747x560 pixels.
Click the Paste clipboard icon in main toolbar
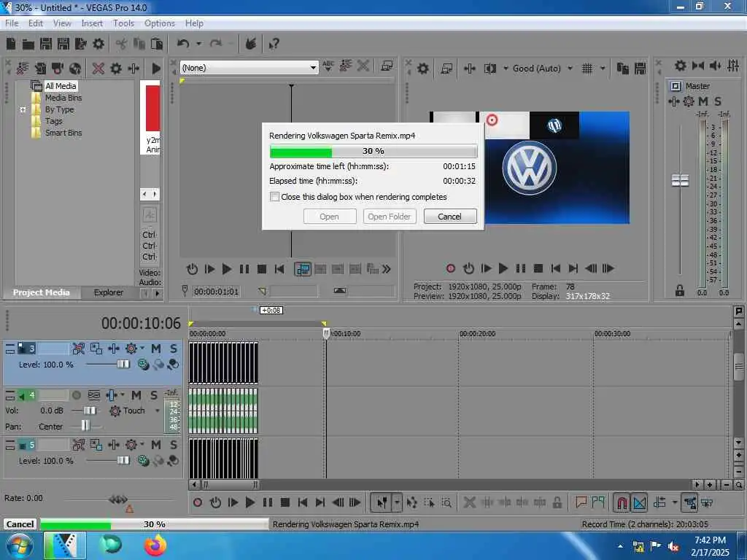pos(157,44)
